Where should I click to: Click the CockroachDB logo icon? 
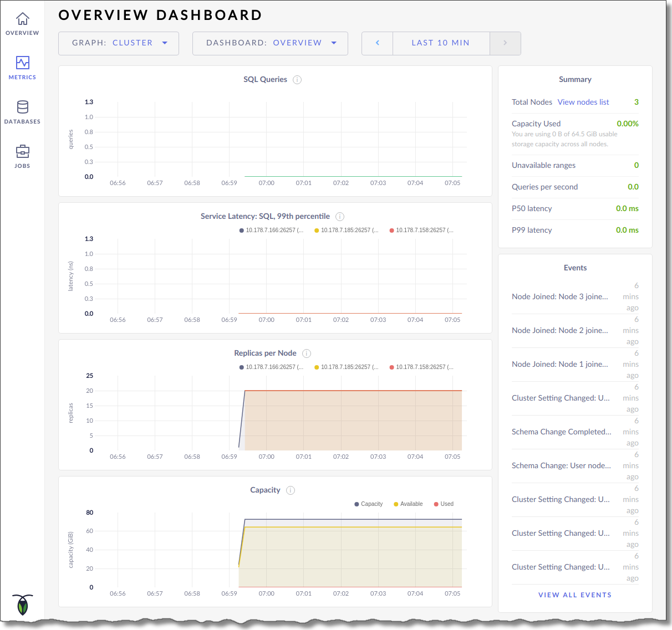coord(22,605)
